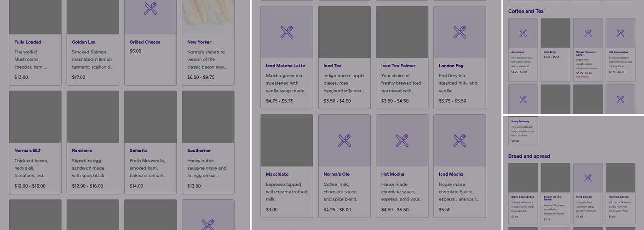Select the Iced Tea Palmer title
The image size is (644, 230).
pyautogui.click(x=398, y=66)
